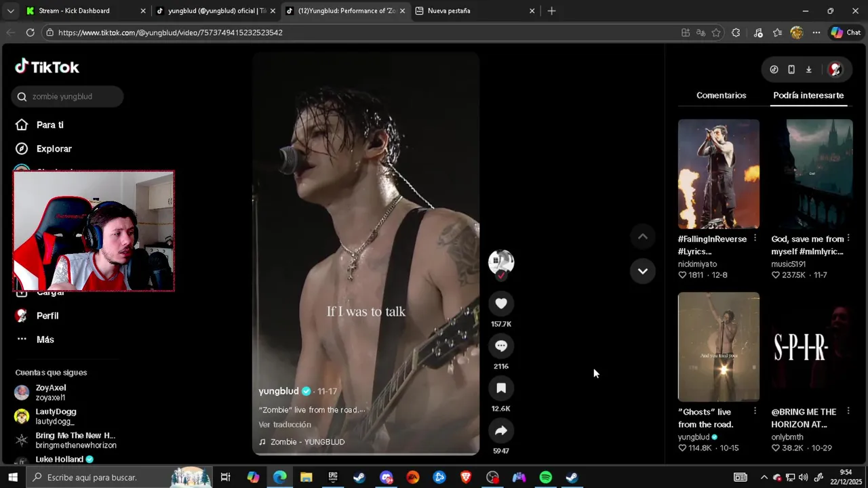The height and width of the screenshot is (488, 868).
Task: Go to previous video with up chevron
Action: 643,237
